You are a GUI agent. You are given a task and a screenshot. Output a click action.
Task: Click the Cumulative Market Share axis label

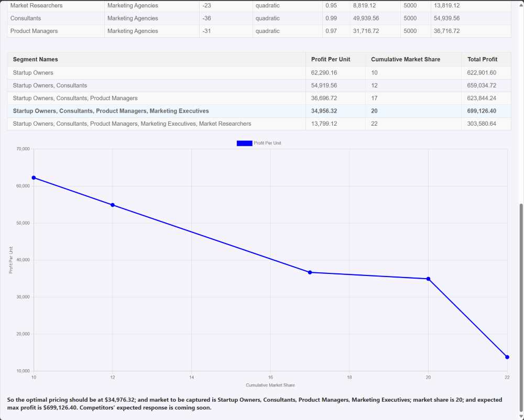270,384
